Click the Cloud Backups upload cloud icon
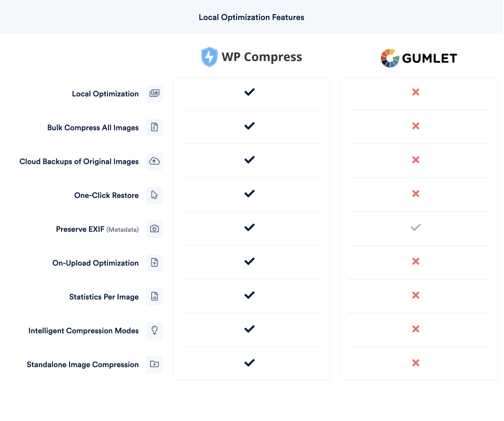 (154, 161)
